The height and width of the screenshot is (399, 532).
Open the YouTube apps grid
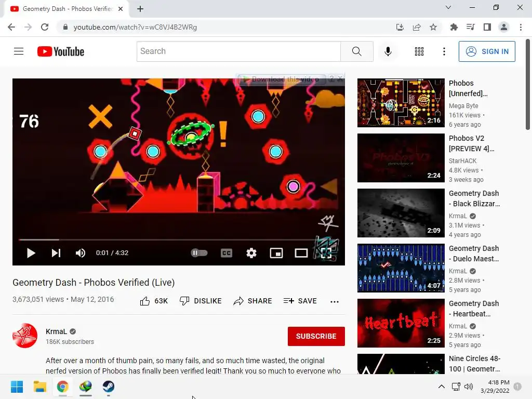point(419,51)
